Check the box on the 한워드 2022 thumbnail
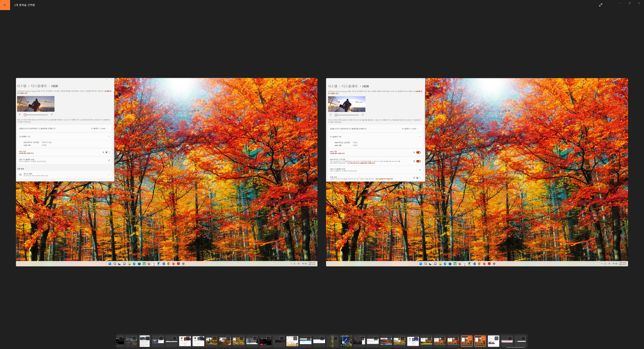This screenshot has height=349, width=644. 349,338
